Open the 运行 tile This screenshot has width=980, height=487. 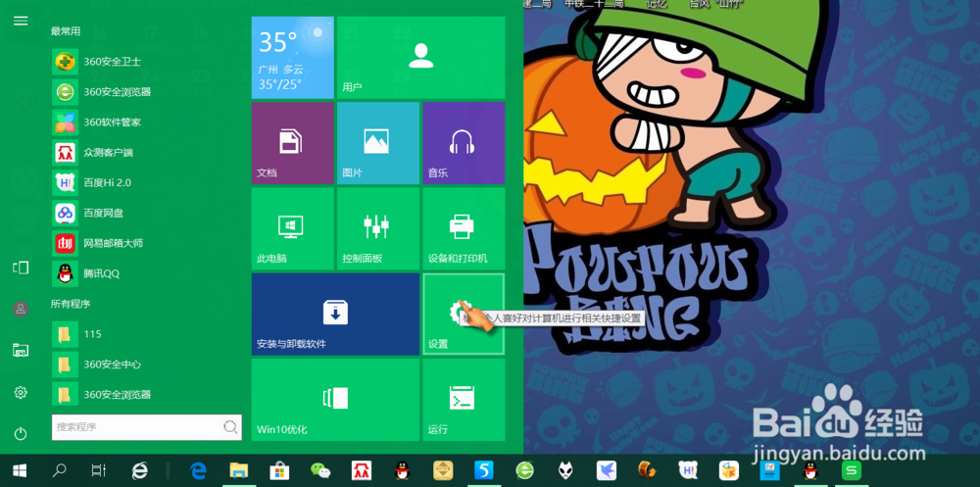tap(464, 400)
